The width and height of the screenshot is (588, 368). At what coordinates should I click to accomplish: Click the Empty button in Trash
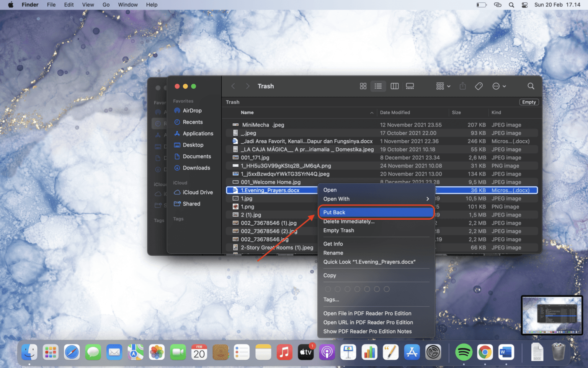coord(529,102)
